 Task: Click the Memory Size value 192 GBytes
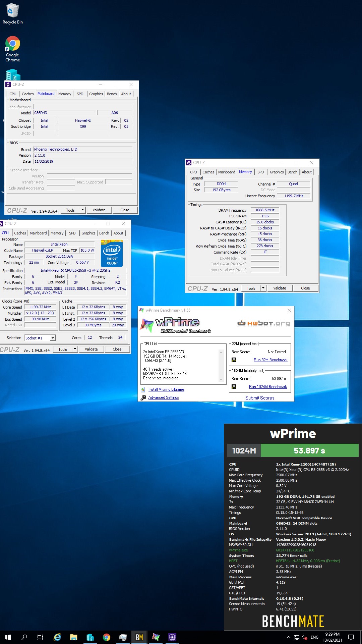click(221, 190)
